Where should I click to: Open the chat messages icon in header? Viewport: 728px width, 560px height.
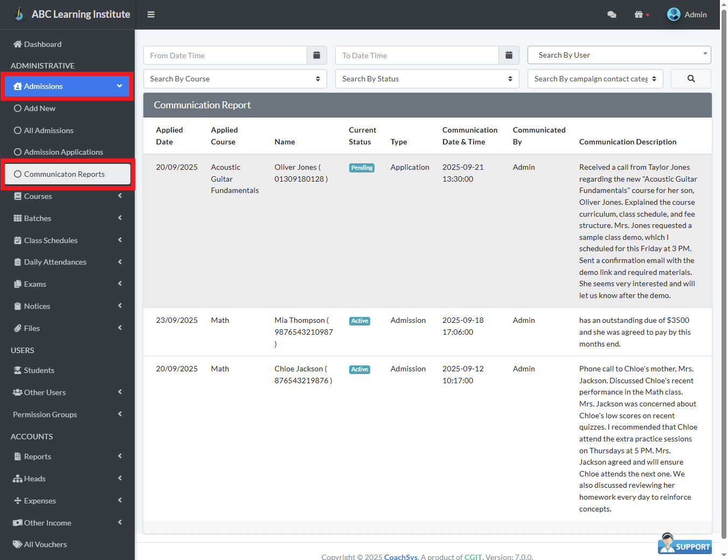pyautogui.click(x=612, y=15)
